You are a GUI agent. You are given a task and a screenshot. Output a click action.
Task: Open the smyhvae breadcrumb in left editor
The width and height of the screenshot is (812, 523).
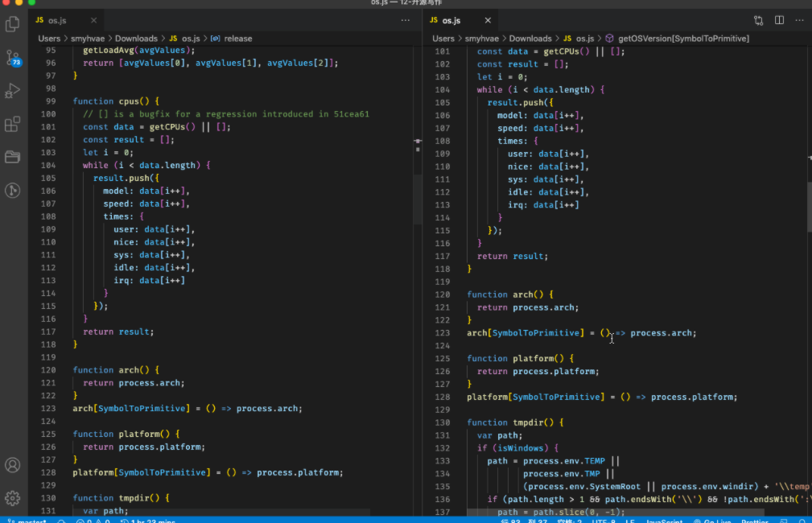pyautogui.click(x=88, y=39)
